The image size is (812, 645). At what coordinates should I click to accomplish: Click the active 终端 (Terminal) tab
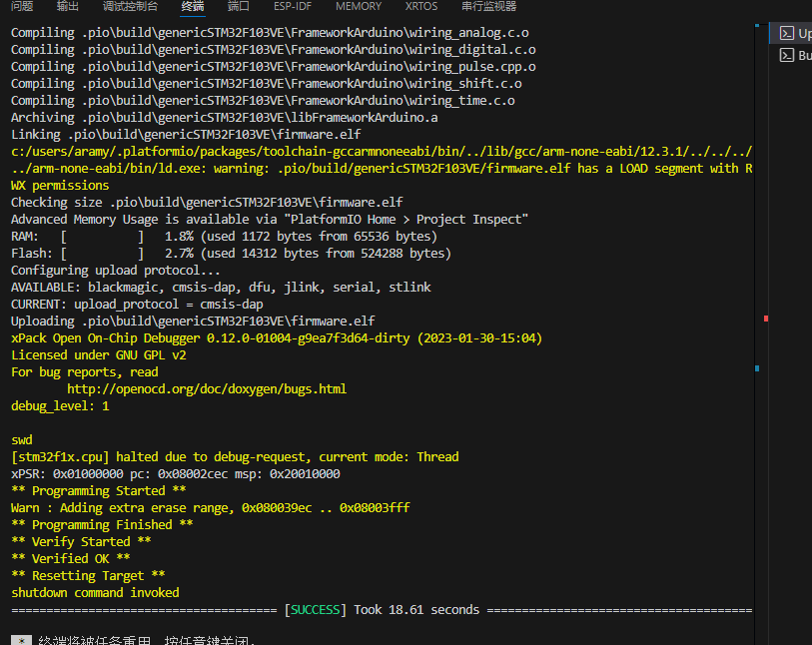[193, 6]
